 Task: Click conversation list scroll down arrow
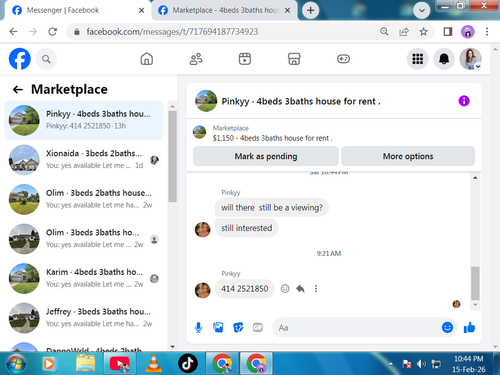click(x=172, y=346)
